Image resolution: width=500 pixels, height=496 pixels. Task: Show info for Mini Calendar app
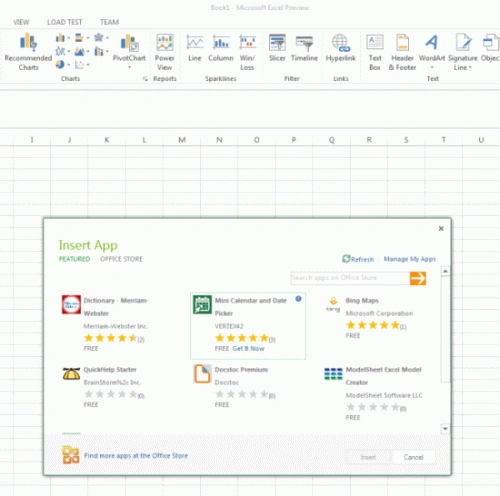[298, 299]
